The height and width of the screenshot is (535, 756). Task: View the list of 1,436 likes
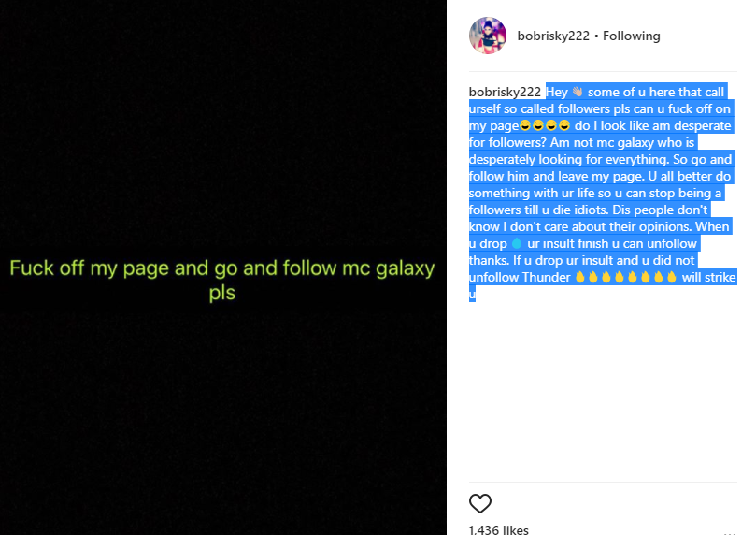point(498,529)
